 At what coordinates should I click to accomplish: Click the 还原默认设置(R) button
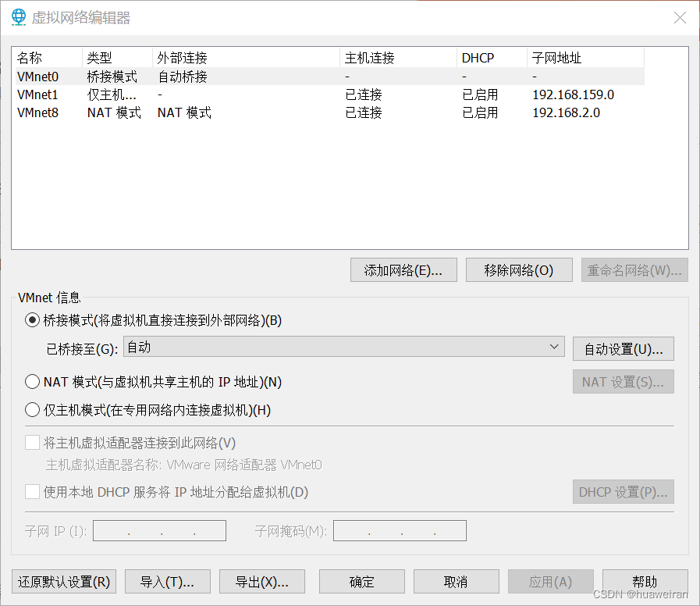pos(64,582)
